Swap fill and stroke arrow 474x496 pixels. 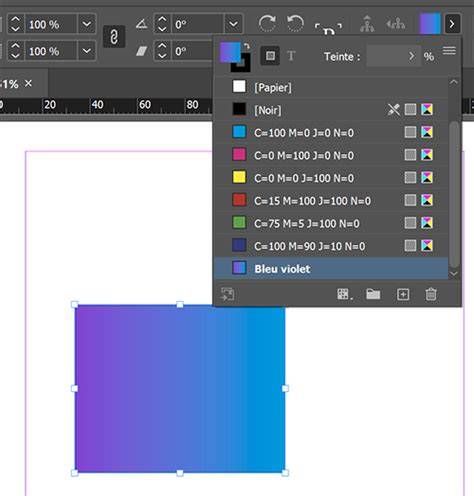coord(247,46)
